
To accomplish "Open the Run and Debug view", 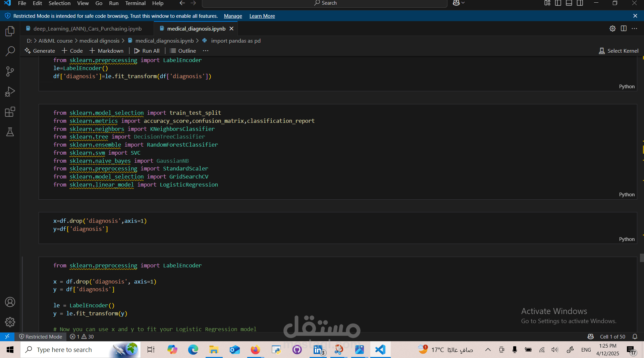I will click(10, 92).
